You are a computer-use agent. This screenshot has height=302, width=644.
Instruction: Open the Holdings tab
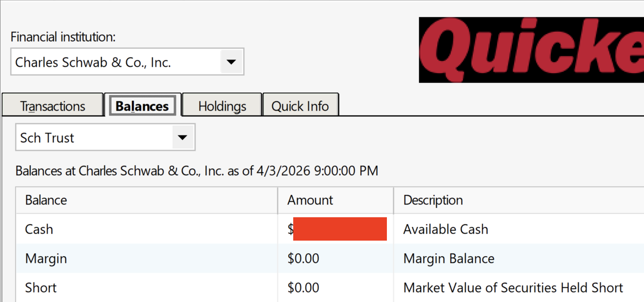222,106
